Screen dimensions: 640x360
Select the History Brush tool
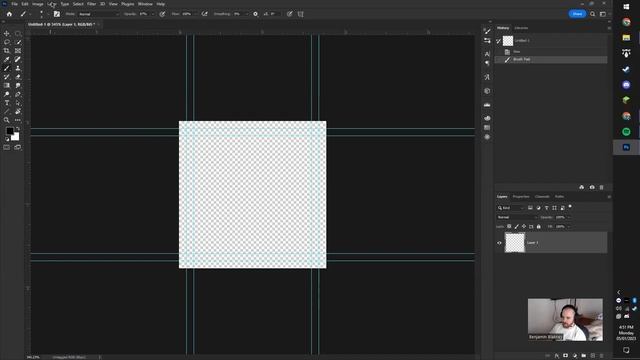pyautogui.click(x=7, y=77)
